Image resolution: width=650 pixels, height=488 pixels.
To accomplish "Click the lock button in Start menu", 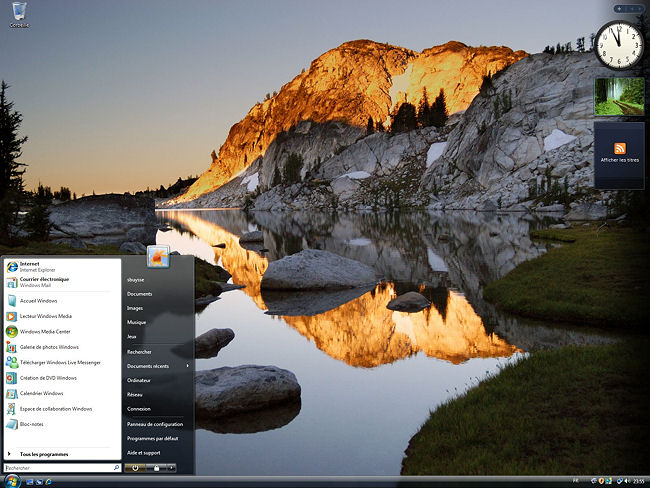I will 155,467.
